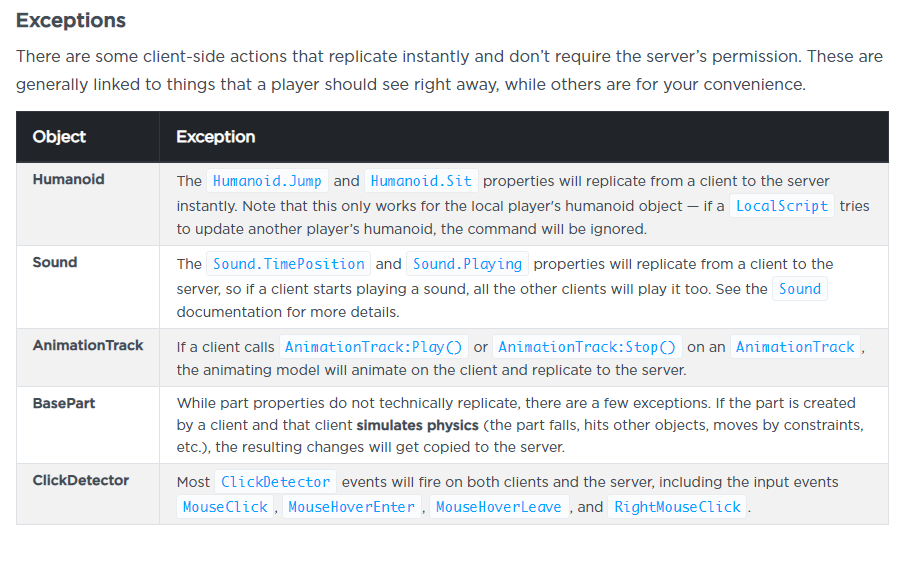This screenshot has width=906, height=562.
Task: Click the MouseHoverEnter event link
Action: pyautogui.click(x=351, y=507)
